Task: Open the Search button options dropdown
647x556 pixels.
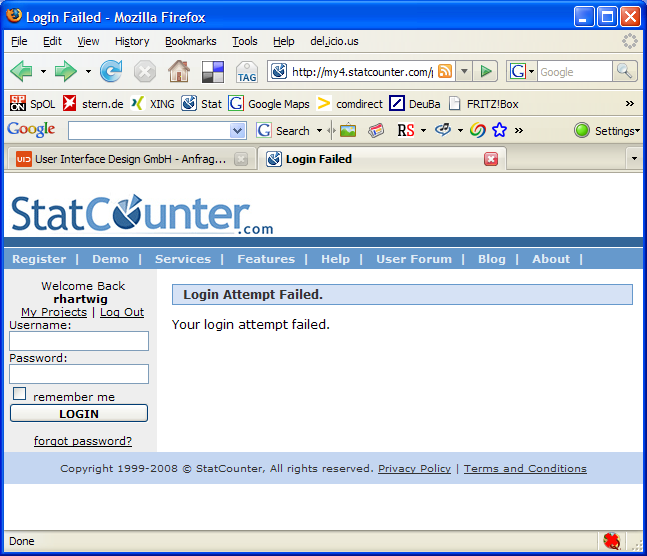Action: 319,131
